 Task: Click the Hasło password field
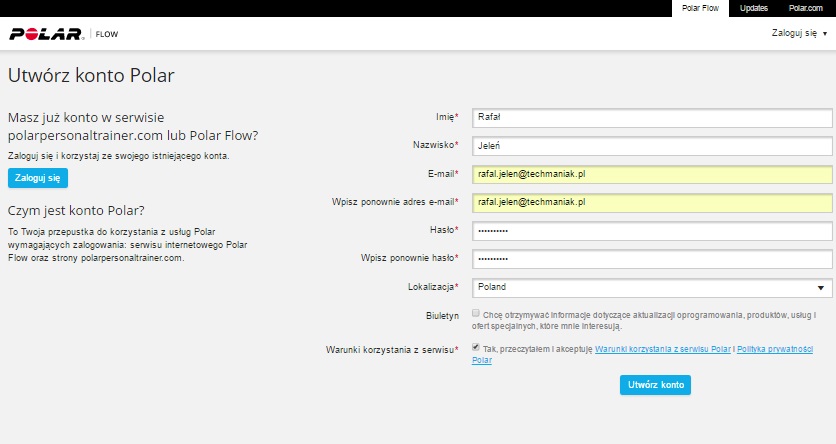[652, 231]
